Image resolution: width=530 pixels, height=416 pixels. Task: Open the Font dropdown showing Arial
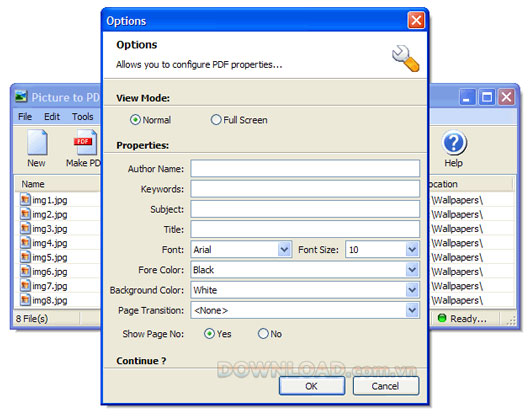[284, 249]
